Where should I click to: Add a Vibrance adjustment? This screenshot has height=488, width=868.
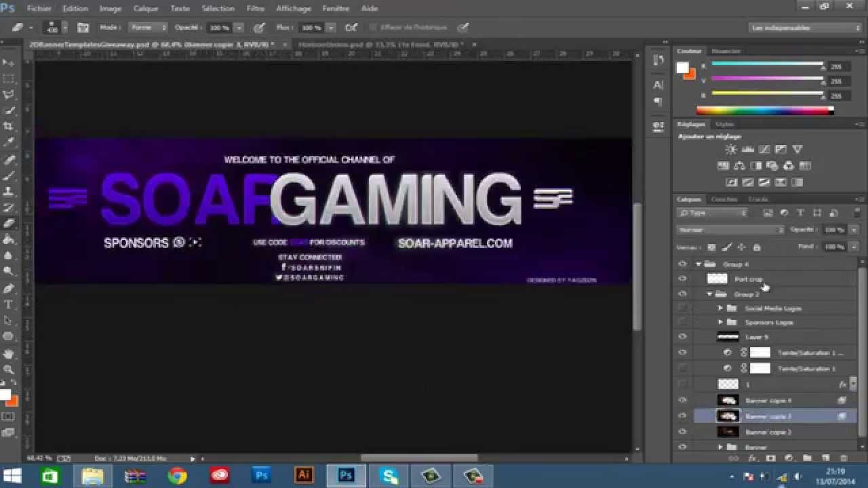pos(797,149)
